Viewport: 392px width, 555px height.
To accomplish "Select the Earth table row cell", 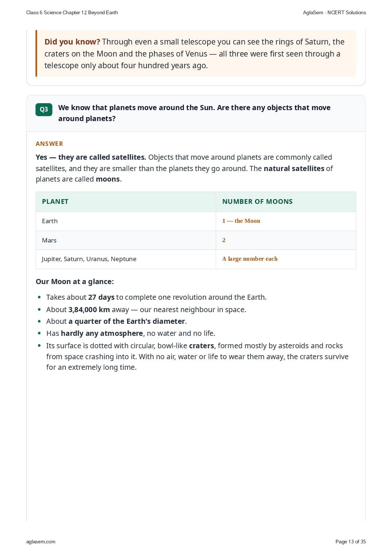I will (126, 221).
